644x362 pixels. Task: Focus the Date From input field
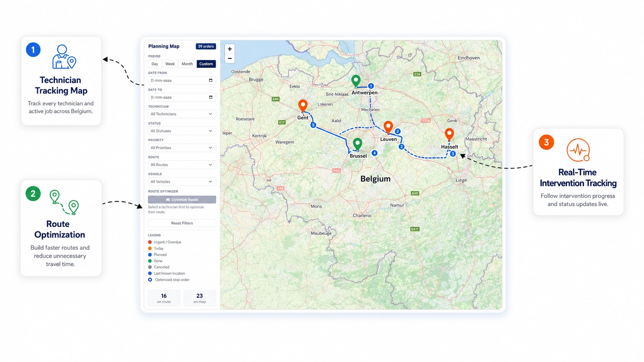click(182, 80)
